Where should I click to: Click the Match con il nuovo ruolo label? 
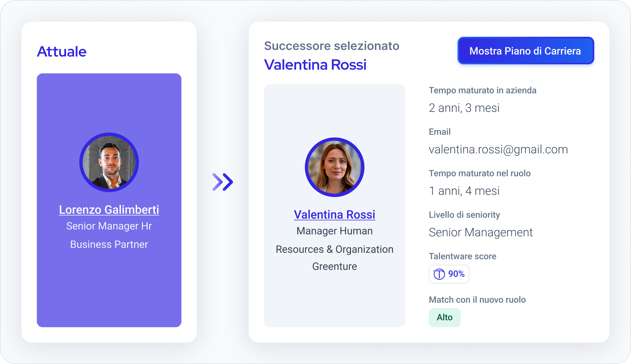pyautogui.click(x=477, y=300)
